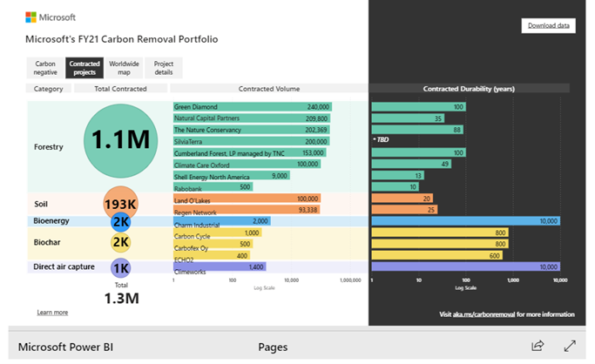The height and width of the screenshot is (364, 595).
Task: Click the Microsoft Power BI label
Action: (x=65, y=347)
